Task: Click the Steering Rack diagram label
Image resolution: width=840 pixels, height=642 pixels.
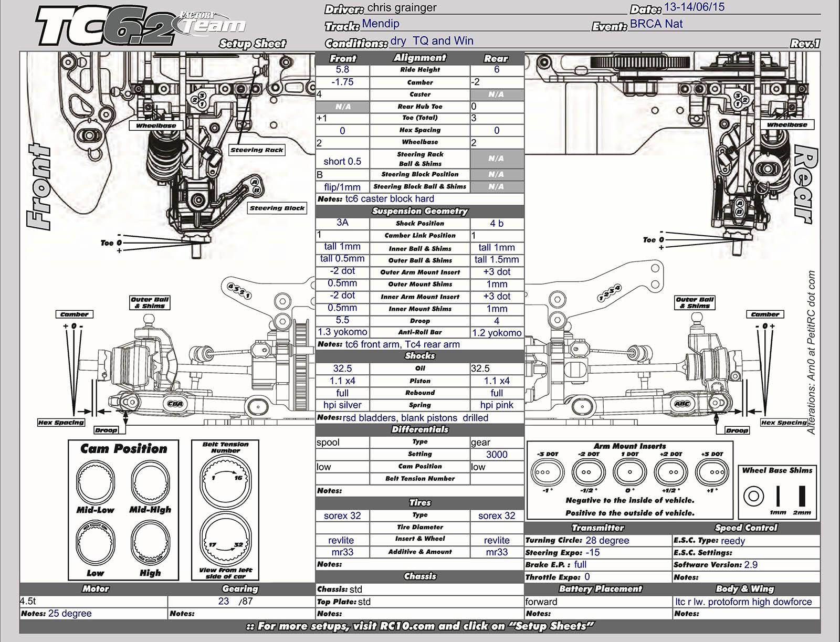Action: (257, 150)
